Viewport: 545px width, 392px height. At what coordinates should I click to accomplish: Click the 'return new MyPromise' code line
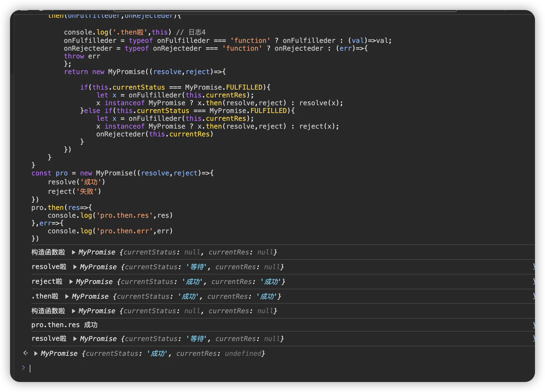coord(145,72)
